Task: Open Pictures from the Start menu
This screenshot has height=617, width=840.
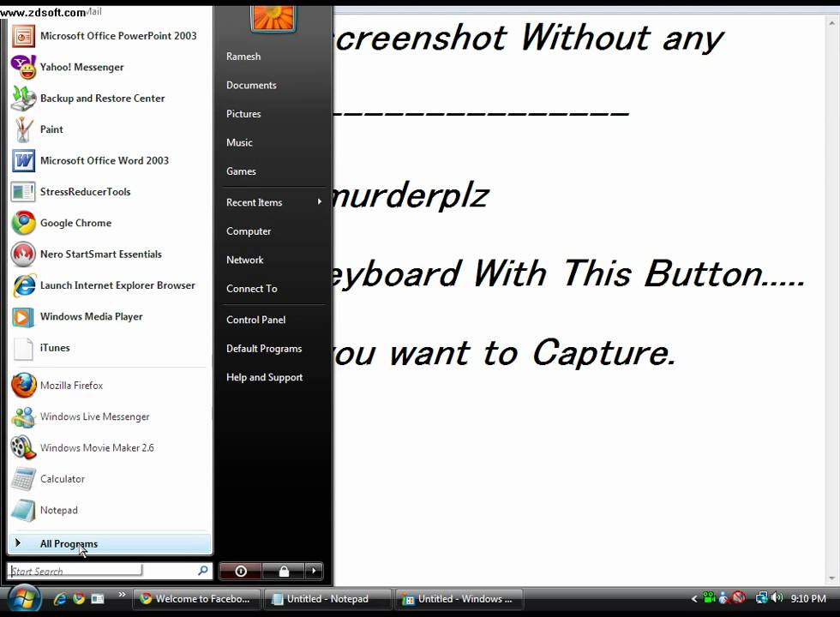Action: click(243, 114)
